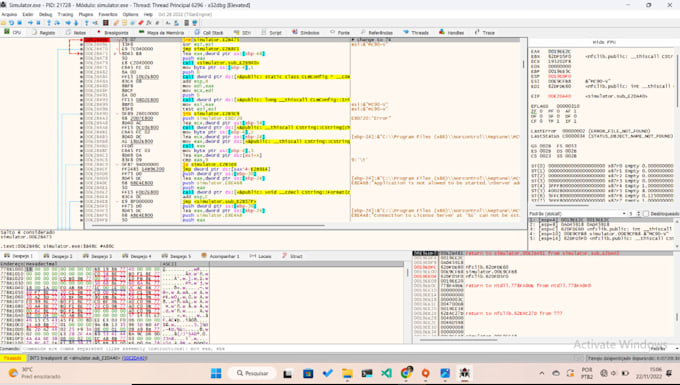The image size is (680, 385).
Task: Switch to the Símbolos tab
Action: click(x=306, y=33)
